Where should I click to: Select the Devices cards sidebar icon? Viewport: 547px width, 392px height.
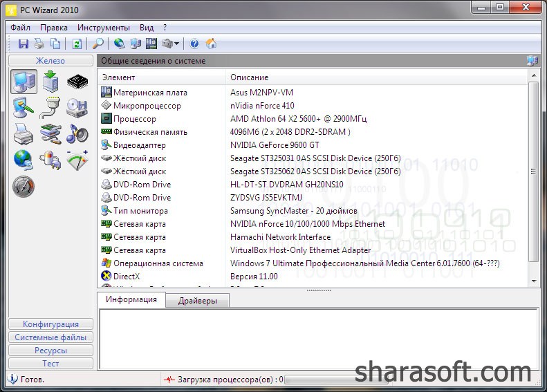click(x=50, y=134)
